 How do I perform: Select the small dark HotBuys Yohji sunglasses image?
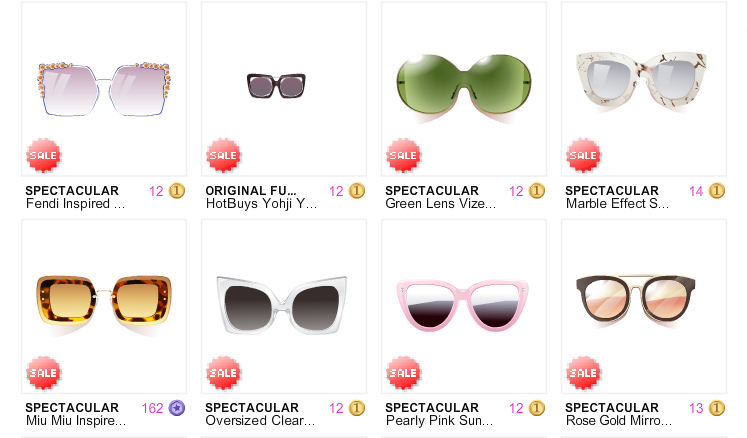pos(276,86)
